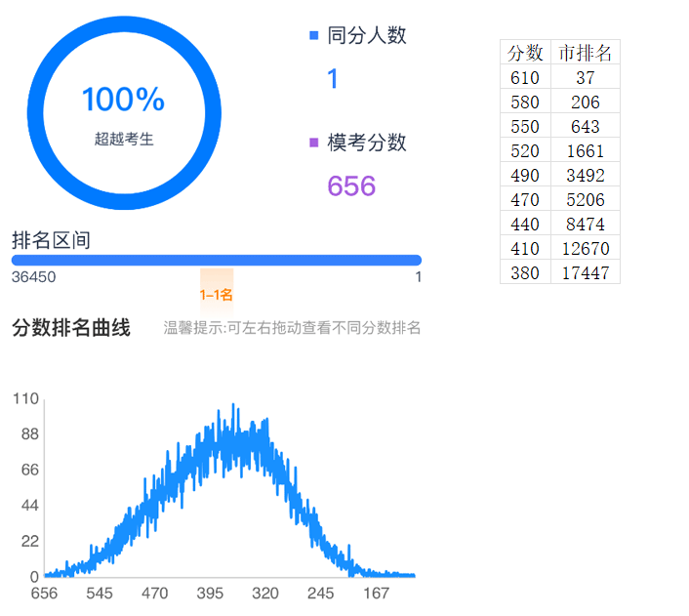Click the 470 label on chart x-axis

(x=154, y=593)
